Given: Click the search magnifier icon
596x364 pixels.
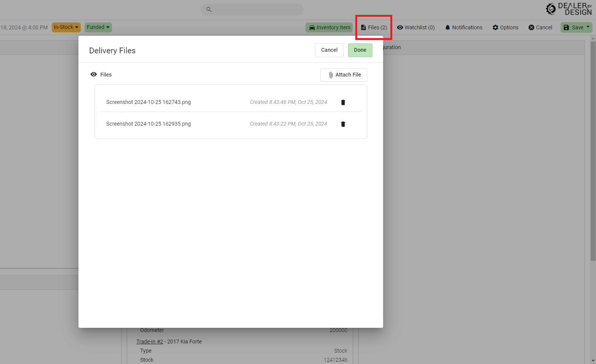Looking at the screenshot, I should coord(209,10).
